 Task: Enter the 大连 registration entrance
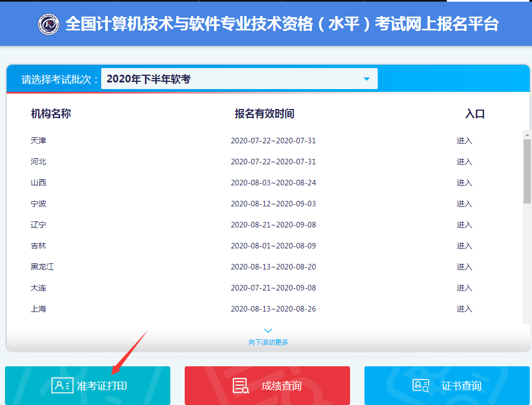pyautogui.click(x=465, y=288)
